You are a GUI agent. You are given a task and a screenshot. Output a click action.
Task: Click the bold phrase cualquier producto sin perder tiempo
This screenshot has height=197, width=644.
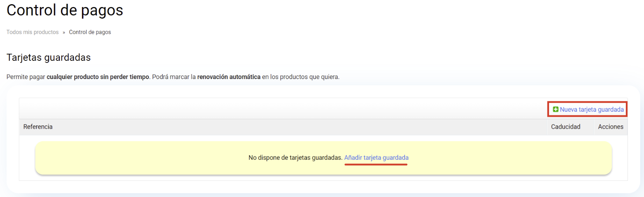(x=98, y=77)
